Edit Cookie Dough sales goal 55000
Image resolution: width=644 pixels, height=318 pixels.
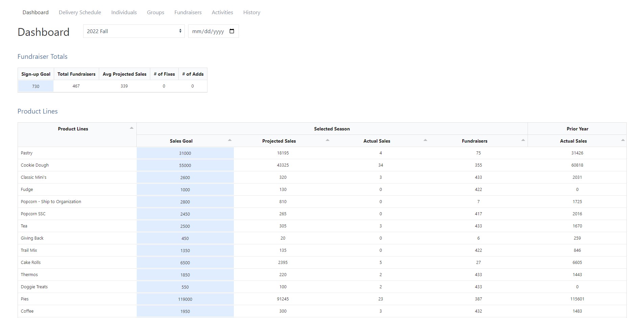tap(185, 165)
